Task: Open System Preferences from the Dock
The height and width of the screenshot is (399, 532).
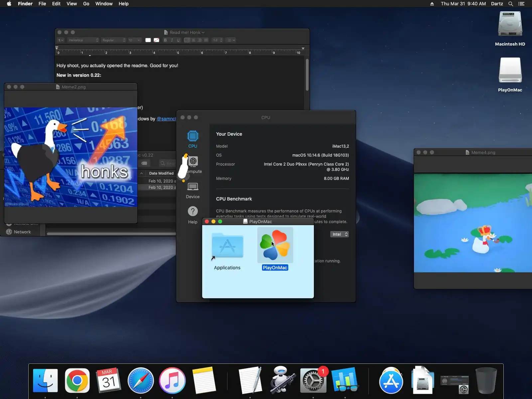Action: (313, 380)
